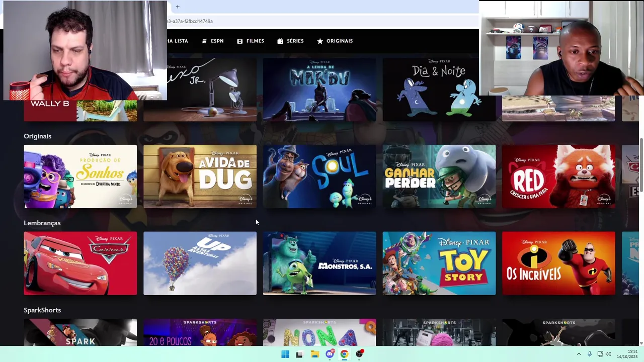
Task: Open the 20 e Poucos SparkShorts tile
Action: 200,332
